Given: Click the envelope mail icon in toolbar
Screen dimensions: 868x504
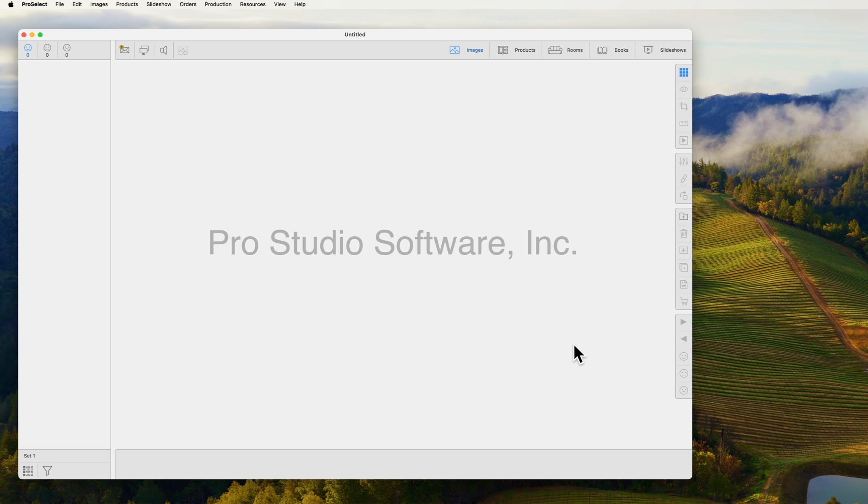Looking at the screenshot, I should (124, 50).
